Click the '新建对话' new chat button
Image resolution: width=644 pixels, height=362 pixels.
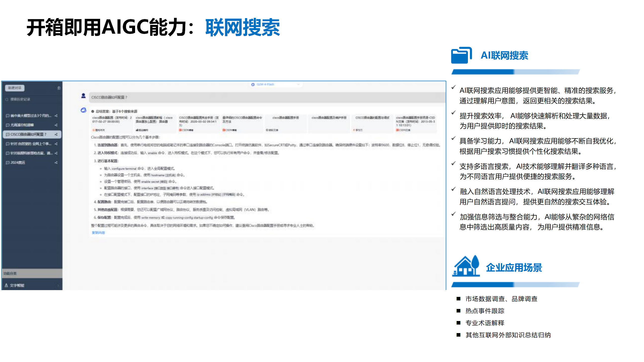click(15, 88)
